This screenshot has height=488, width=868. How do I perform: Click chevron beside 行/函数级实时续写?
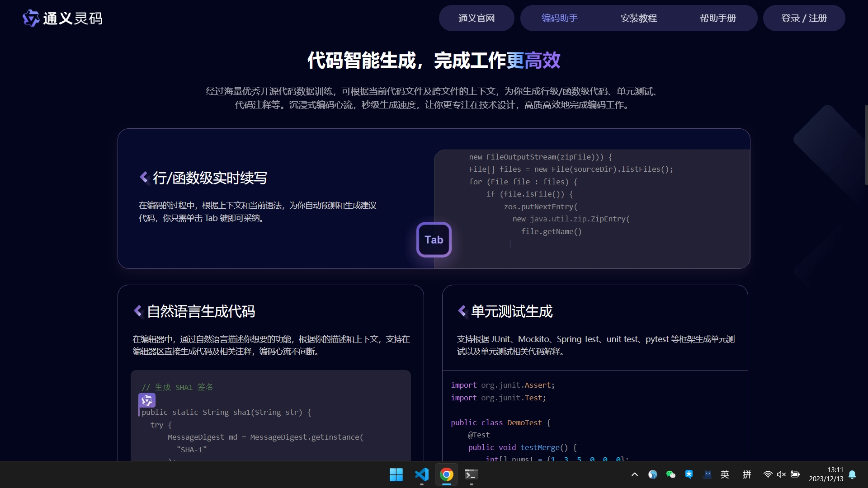tap(144, 177)
